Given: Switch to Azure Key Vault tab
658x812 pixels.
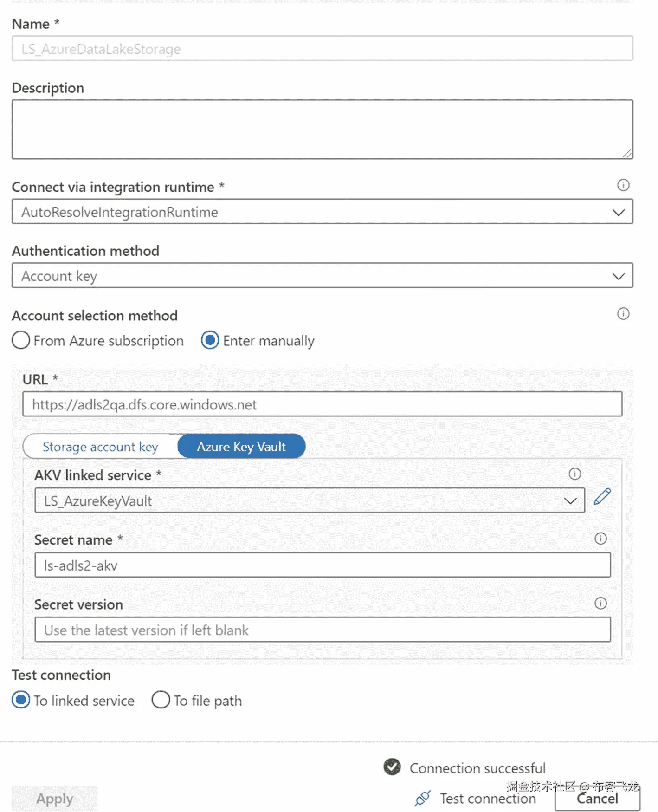Looking at the screenshot, I should 241,447.
